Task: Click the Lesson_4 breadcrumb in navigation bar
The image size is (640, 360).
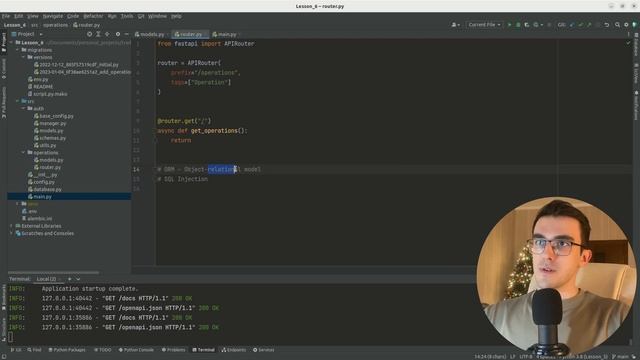Action: coord(15,25)
